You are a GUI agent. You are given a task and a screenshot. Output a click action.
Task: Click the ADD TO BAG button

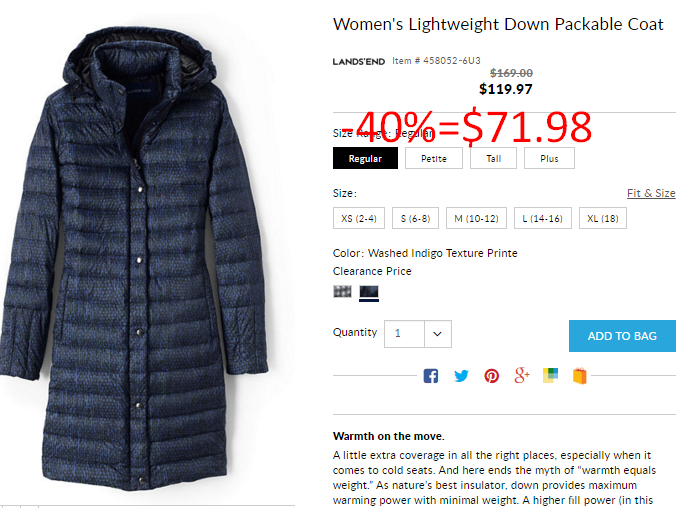(622, 336)
